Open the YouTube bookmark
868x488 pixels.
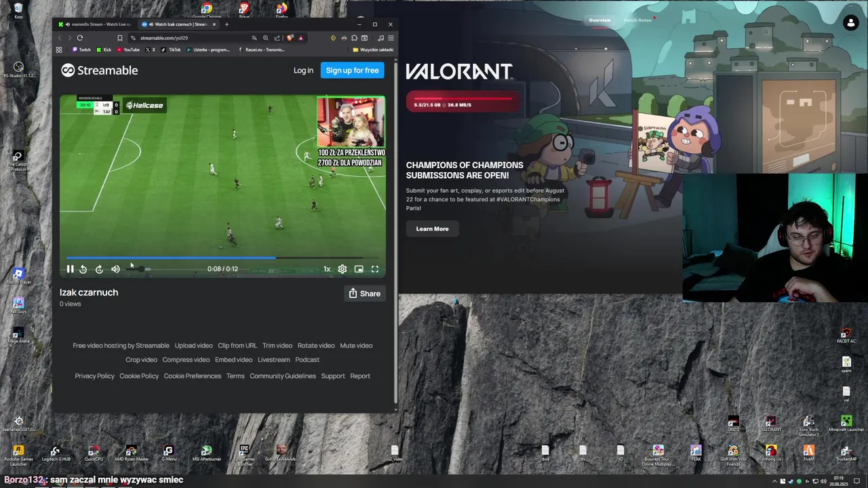click(x=128, y=49)
